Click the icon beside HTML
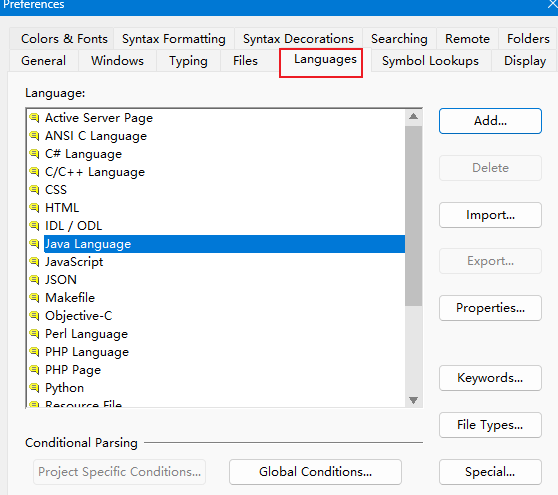This screenshot has height=495, width=558. 34,207
